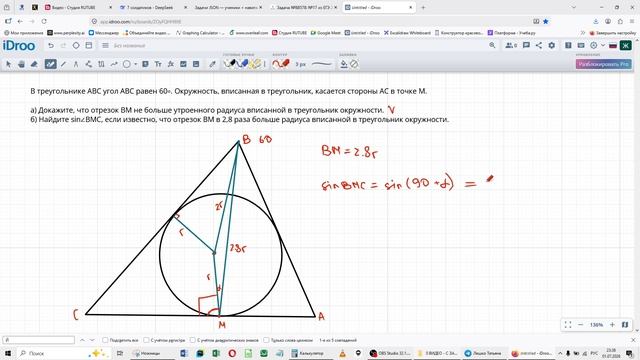The width and height of the screenshot is (640, 360).
Task: Go to next find match arrow
Action: point(92,340)
